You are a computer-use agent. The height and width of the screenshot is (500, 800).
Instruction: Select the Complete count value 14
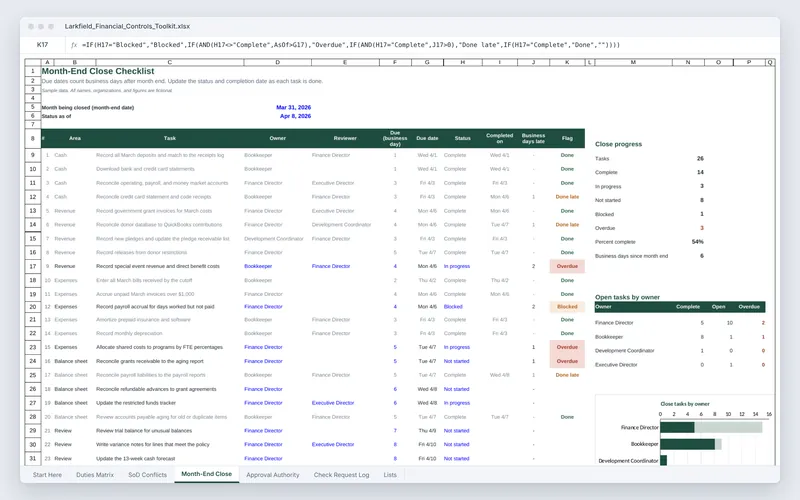point(700,172)
